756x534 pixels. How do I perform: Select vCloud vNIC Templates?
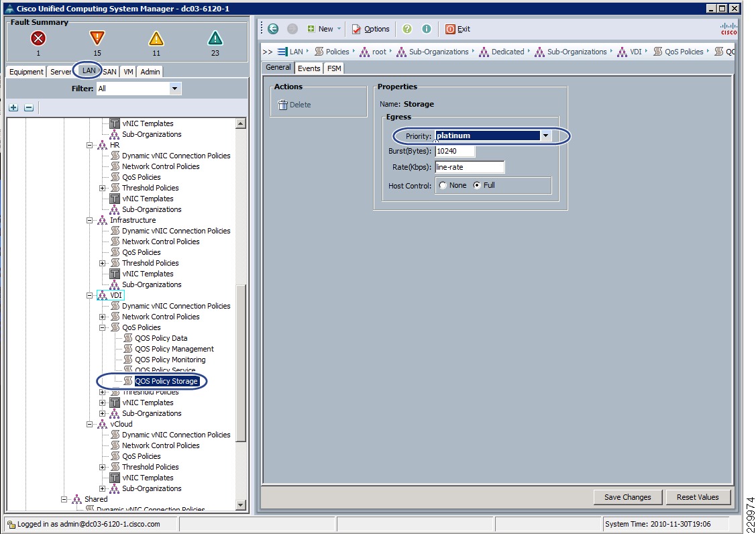[148, 478]
